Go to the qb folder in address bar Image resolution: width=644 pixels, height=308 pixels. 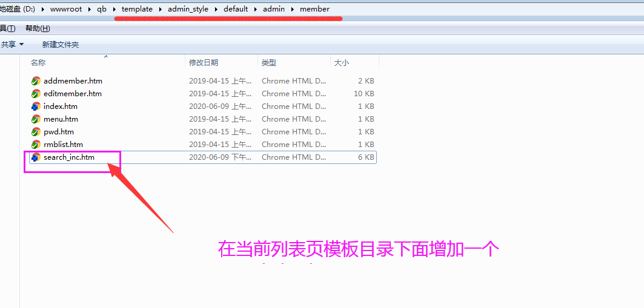pos(101,9)
